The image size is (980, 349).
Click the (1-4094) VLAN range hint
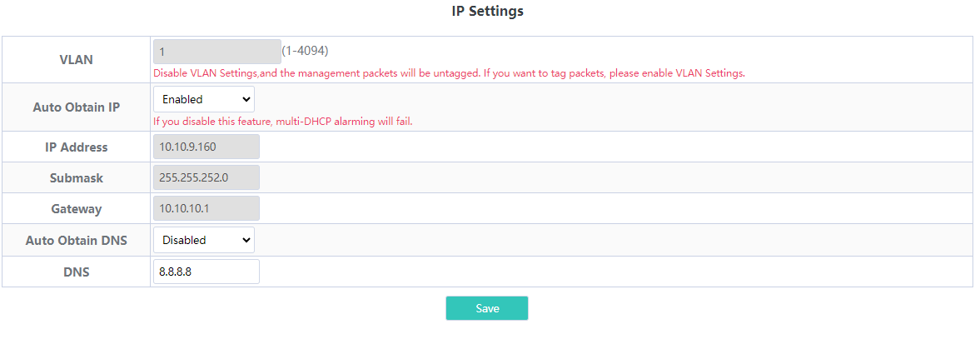[x=305, y=50]
